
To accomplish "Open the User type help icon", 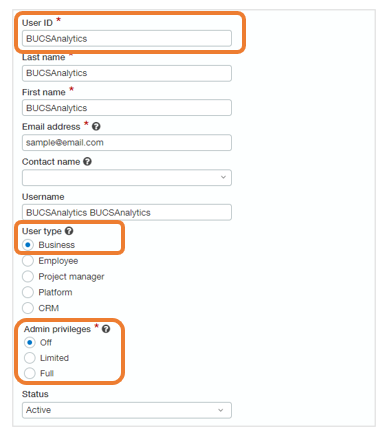I will (69, 231).
